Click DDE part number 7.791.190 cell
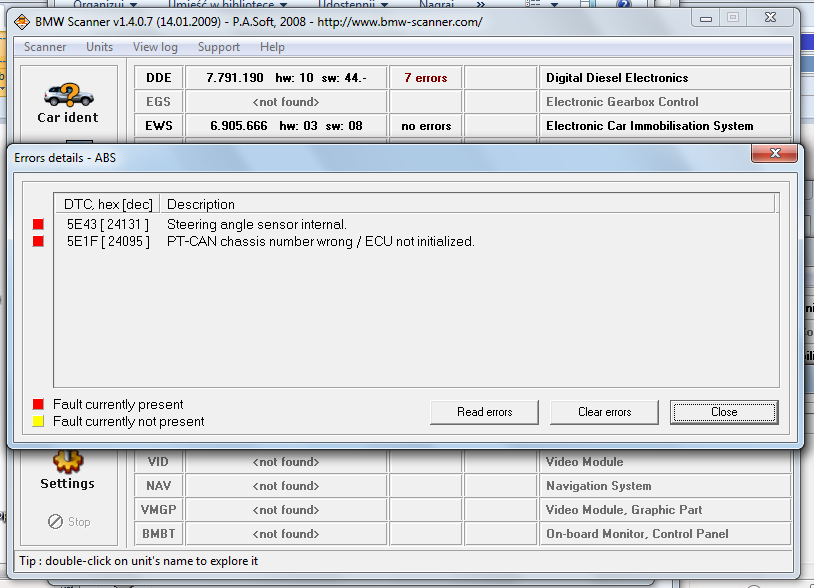 (286, 78)
